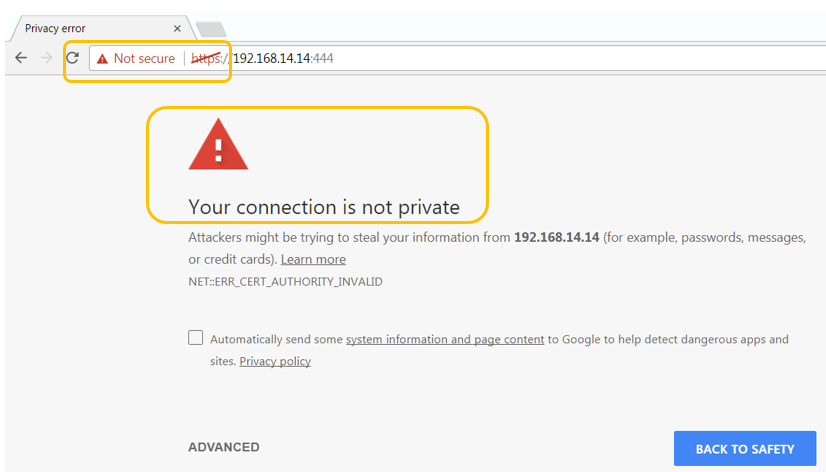Click the browser forward arrow
Screen dimensions: 826x472
(46, 58)
